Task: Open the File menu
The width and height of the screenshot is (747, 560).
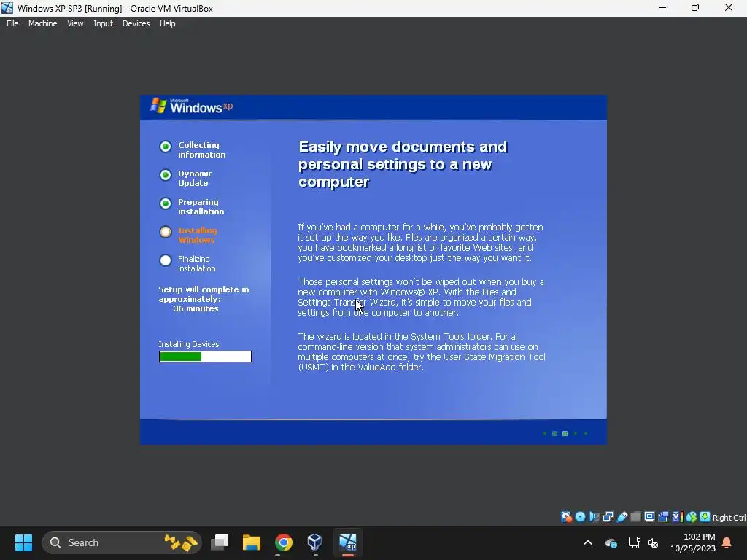Action: pos(12,23)
